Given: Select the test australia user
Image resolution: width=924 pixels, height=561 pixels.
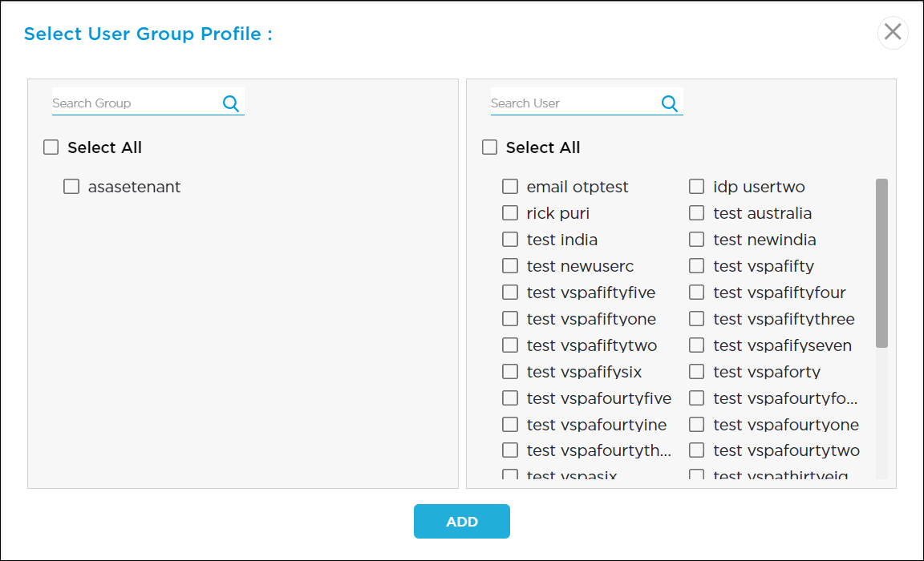Looking at the screenshot, I should click(x=696, y=212).
